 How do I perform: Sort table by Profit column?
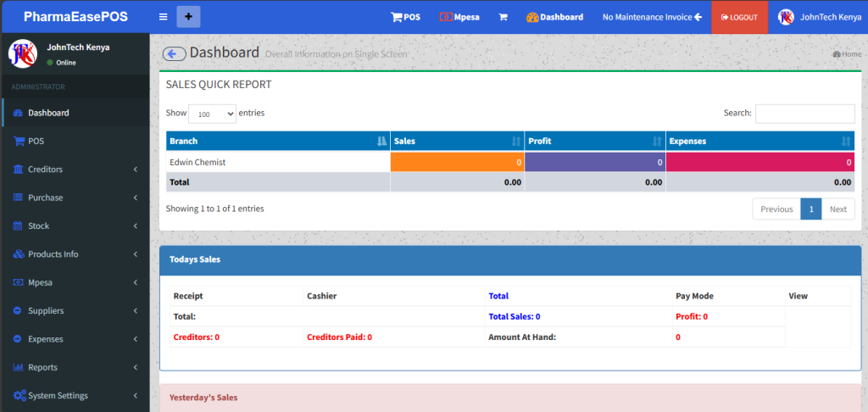tap(656, 142)
